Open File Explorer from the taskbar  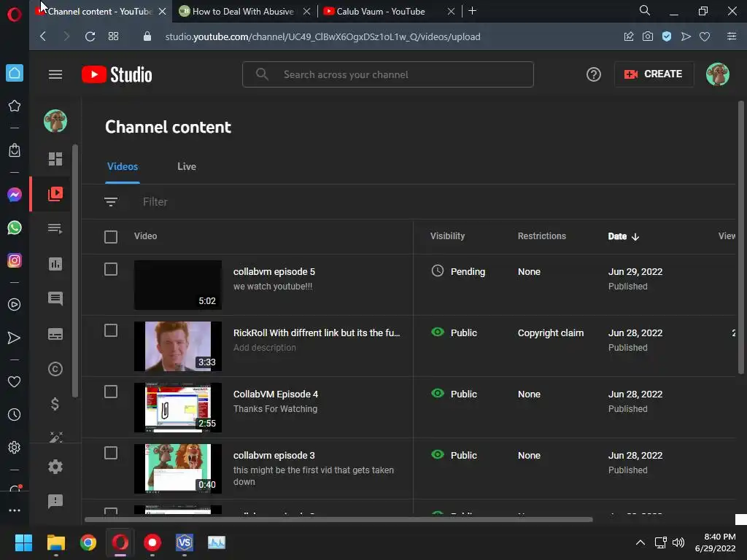click(x=55, y=542)
